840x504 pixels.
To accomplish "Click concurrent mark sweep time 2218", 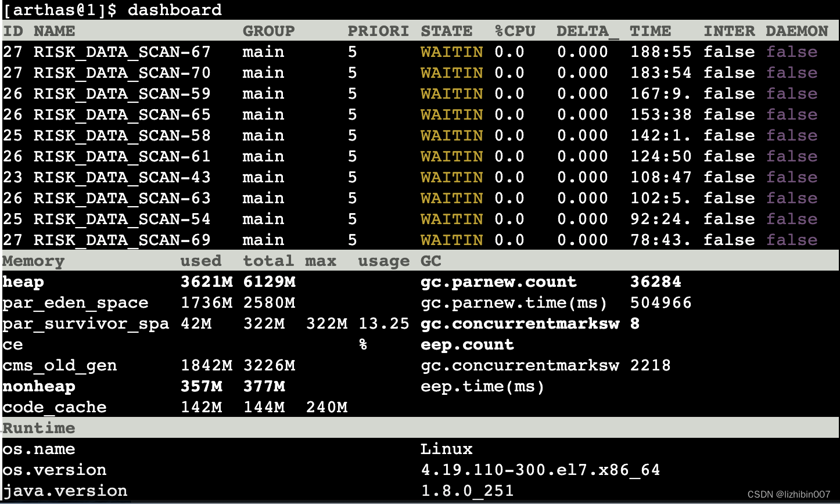I will (651, 365).
